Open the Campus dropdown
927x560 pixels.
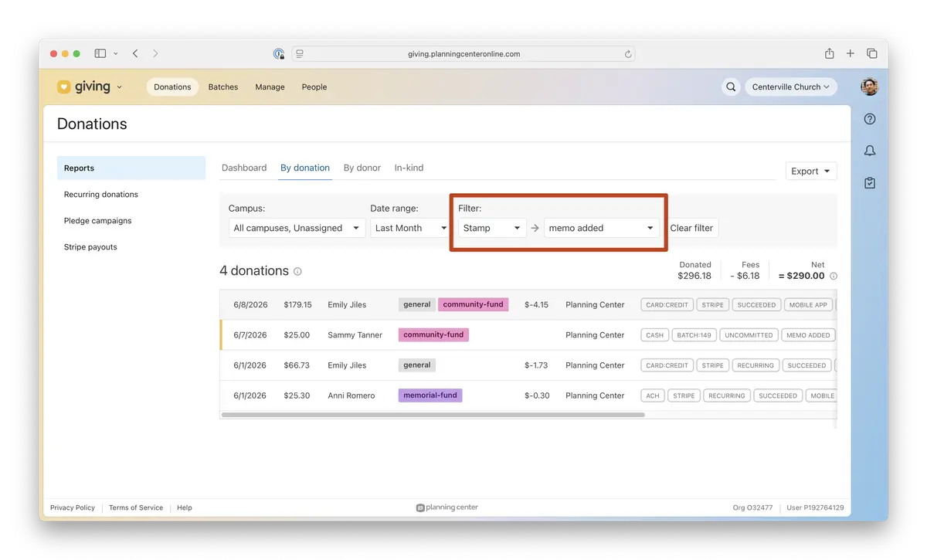pyautogui.click(x=297, y=228)
